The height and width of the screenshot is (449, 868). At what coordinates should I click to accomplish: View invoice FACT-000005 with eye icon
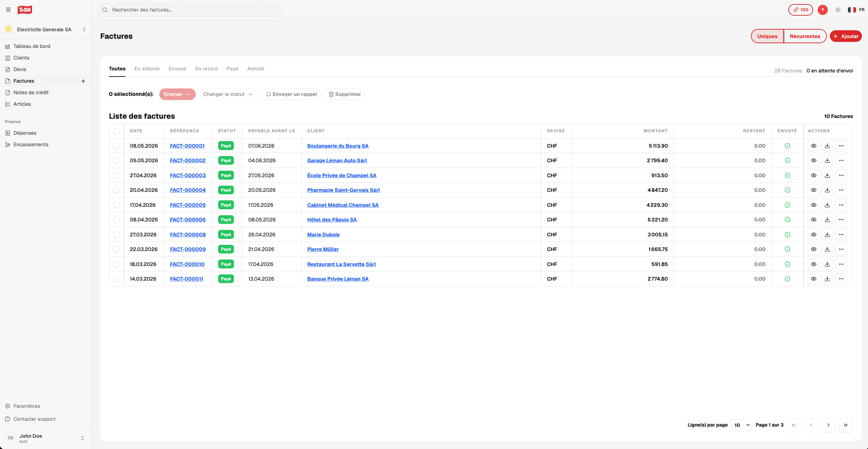(x=814, y=205)
